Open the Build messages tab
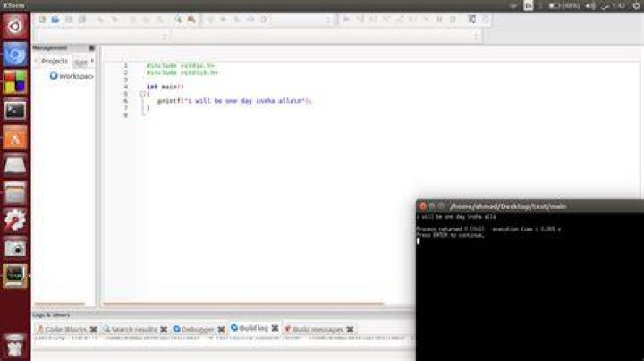The width and height of the screenshot is (644, 361). 314,329
